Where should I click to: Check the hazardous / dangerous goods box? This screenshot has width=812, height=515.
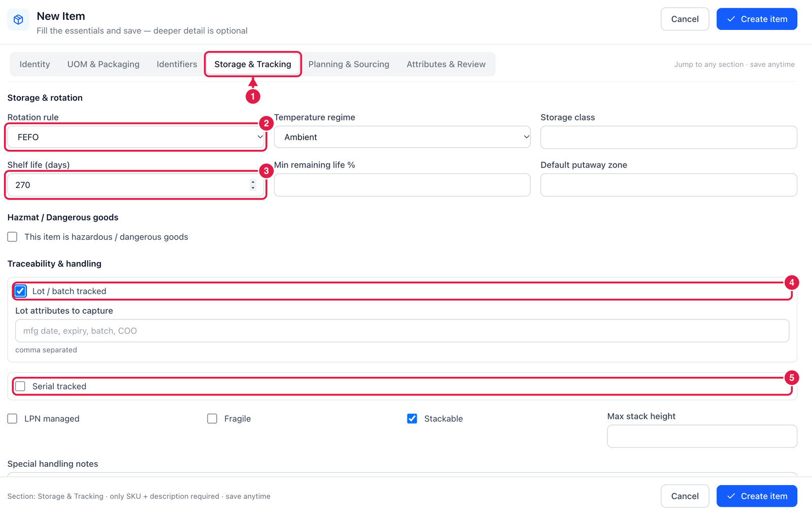(x=13, y=237)
